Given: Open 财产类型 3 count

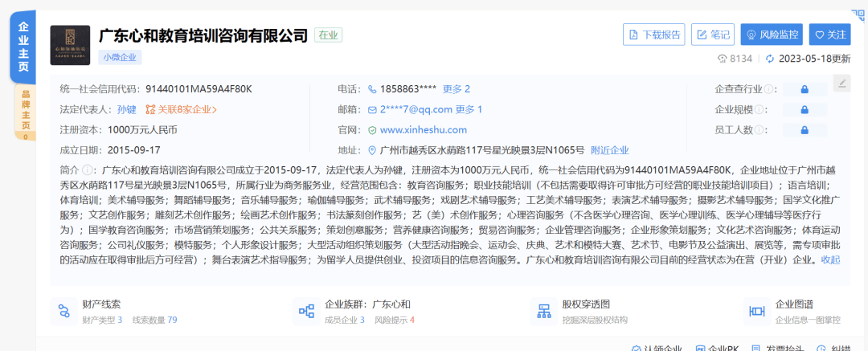Looking at the screenshot, I should tap(102, 320).
